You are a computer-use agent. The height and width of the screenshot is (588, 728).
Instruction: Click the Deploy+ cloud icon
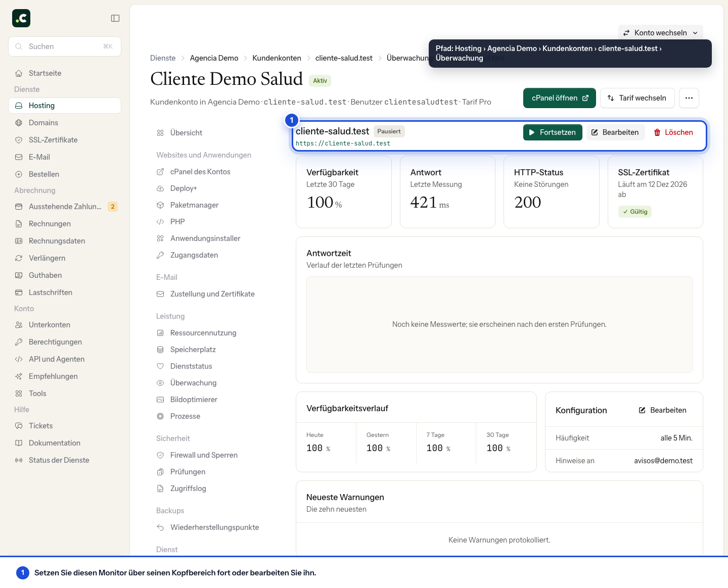160,188
